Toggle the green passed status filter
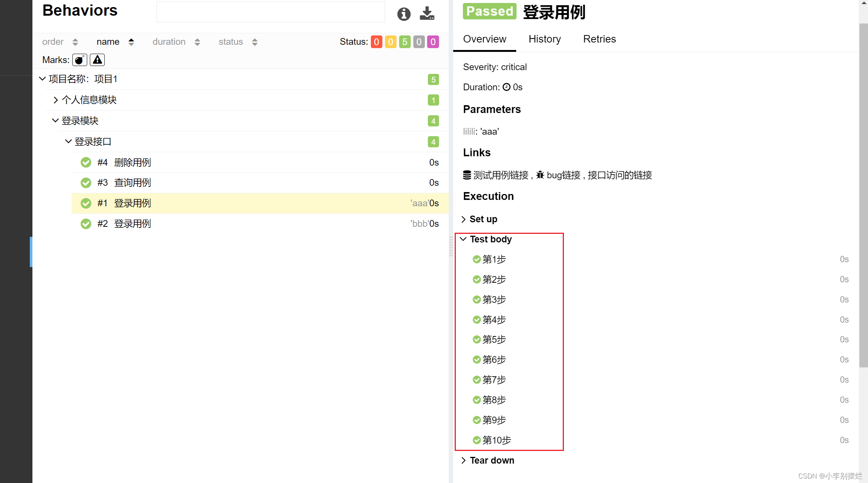 [405, 42]
